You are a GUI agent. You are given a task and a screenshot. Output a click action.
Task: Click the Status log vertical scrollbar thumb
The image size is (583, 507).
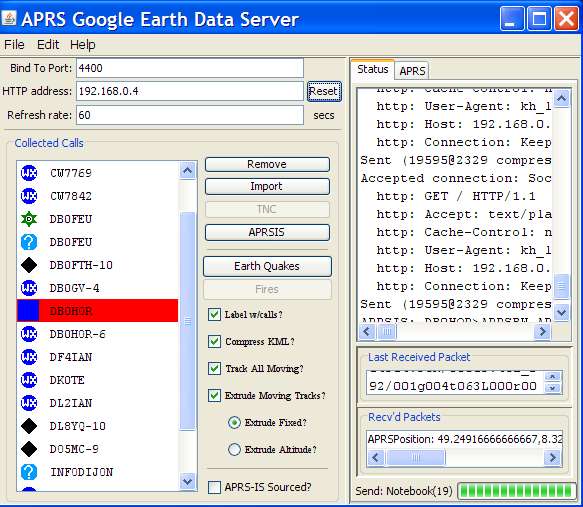pyautogui.click(x=561, y=286)
